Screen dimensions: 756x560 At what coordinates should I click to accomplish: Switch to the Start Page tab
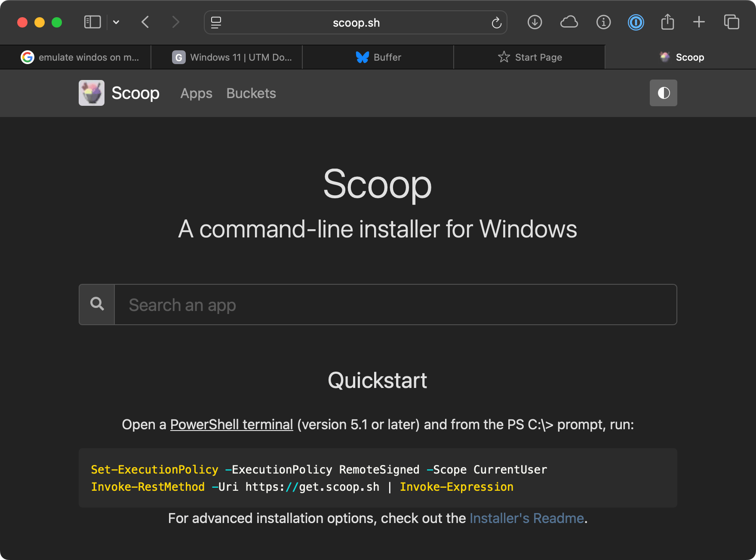(x=529, y=57)
